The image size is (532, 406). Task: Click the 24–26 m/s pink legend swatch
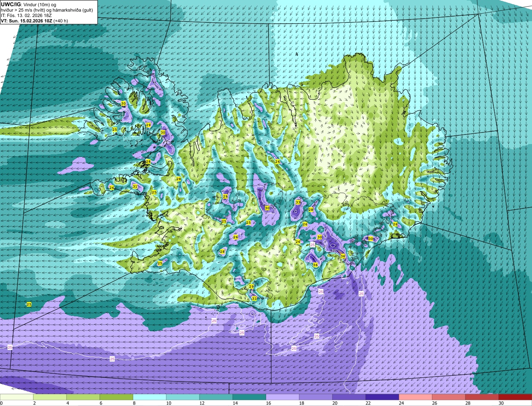point(416,397)
